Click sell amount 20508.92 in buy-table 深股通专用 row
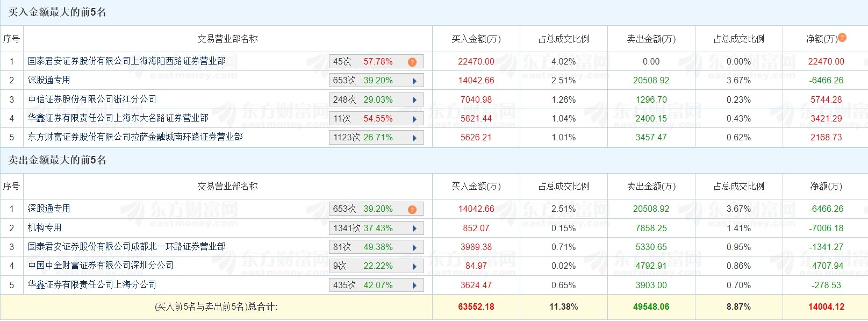The image size is (868, 321). [x=651, y=81]
